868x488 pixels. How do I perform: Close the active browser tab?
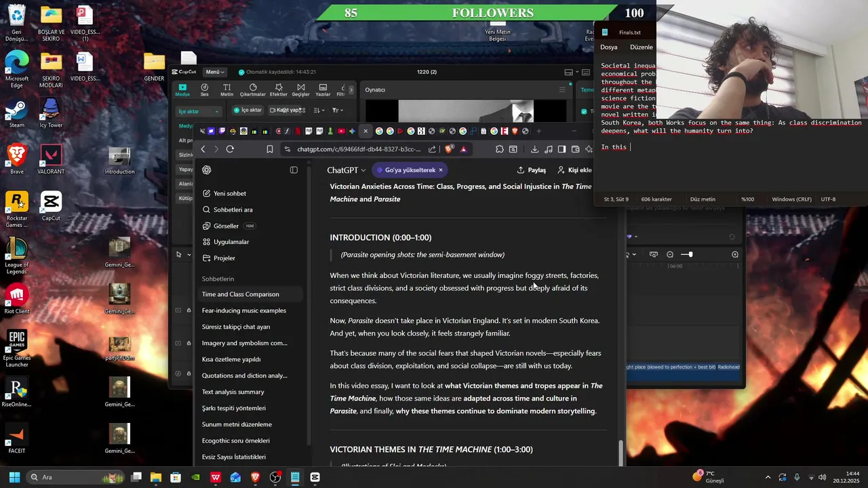366,131
